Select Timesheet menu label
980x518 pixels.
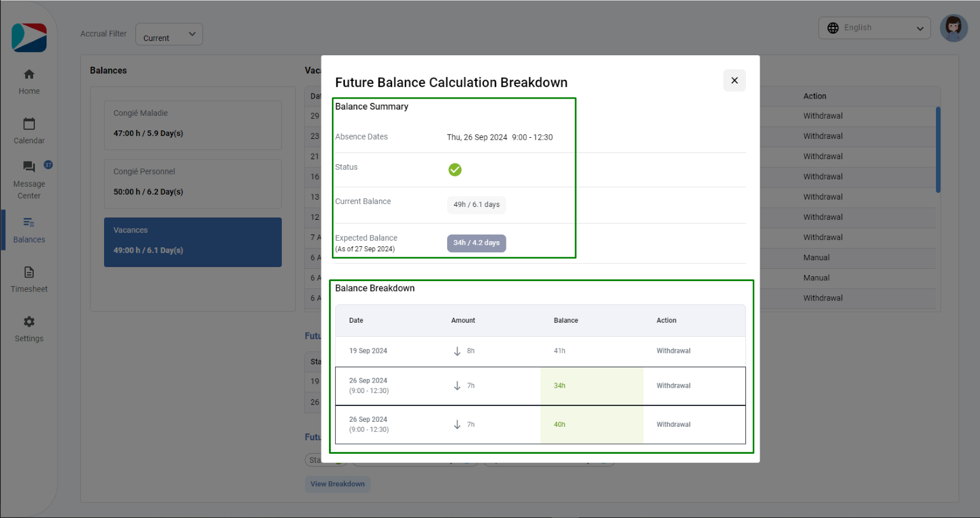click(29, 289)
